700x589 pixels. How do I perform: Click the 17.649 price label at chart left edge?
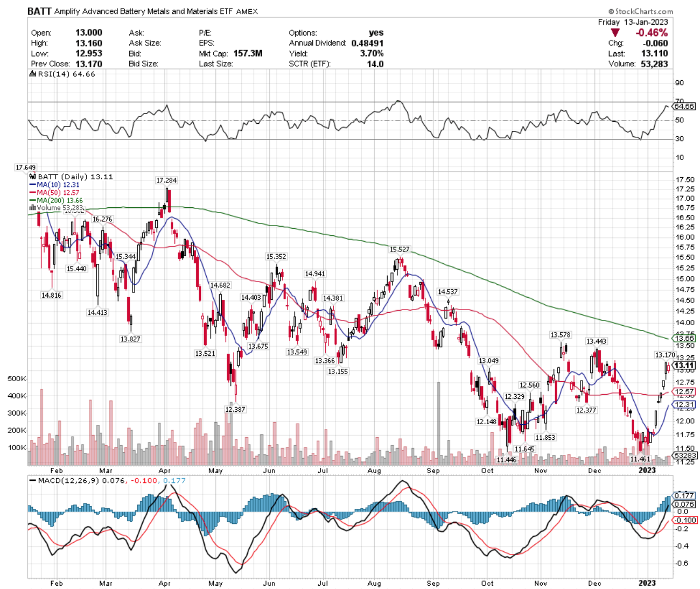point(25,167)
